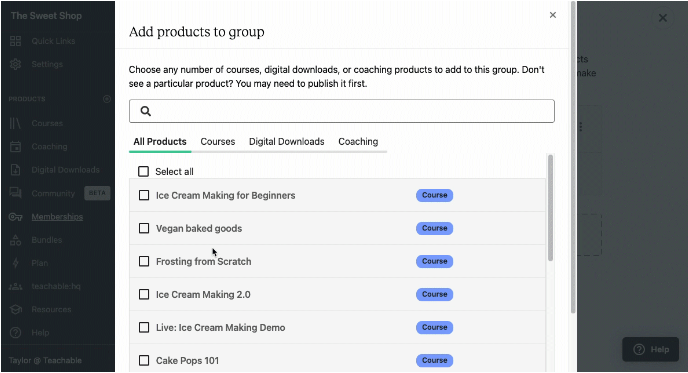Click the Vegan baked goods title
Viewport: 688px width, 373px height.
point(199,228)
